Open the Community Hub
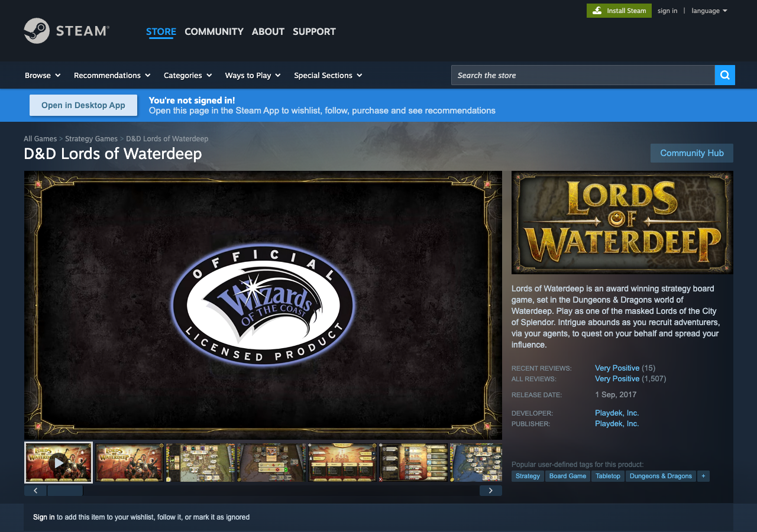The image size is (757, 532). pos(691,153)
